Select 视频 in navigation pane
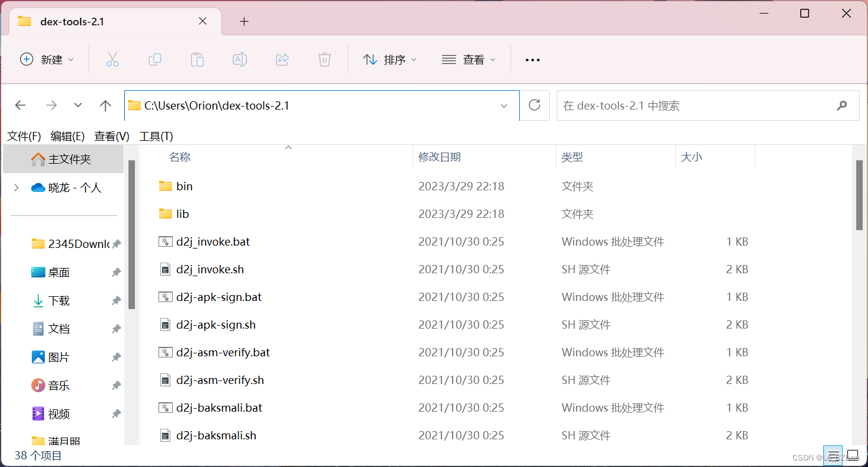The height and width of the screenshot is (467, 868). pyautogui.click(x=51, y=413)
